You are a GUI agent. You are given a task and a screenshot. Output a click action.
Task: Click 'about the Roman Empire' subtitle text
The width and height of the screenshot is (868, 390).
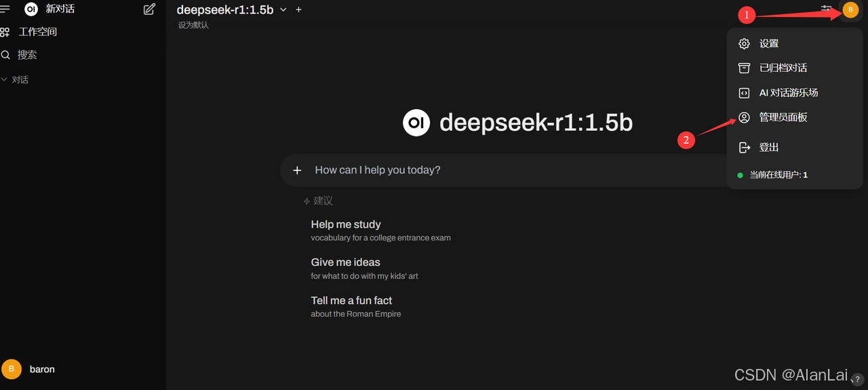356,314
